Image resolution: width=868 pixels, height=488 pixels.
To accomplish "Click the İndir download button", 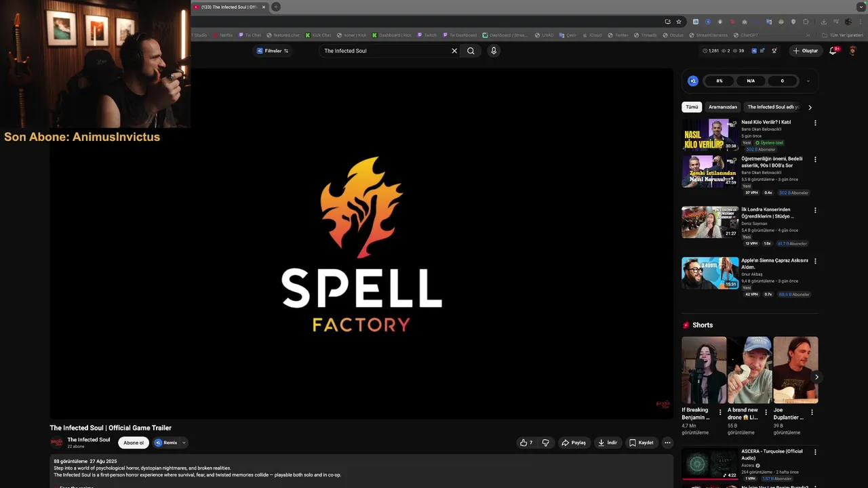I will pyautogui.click(x=608, y=443).
